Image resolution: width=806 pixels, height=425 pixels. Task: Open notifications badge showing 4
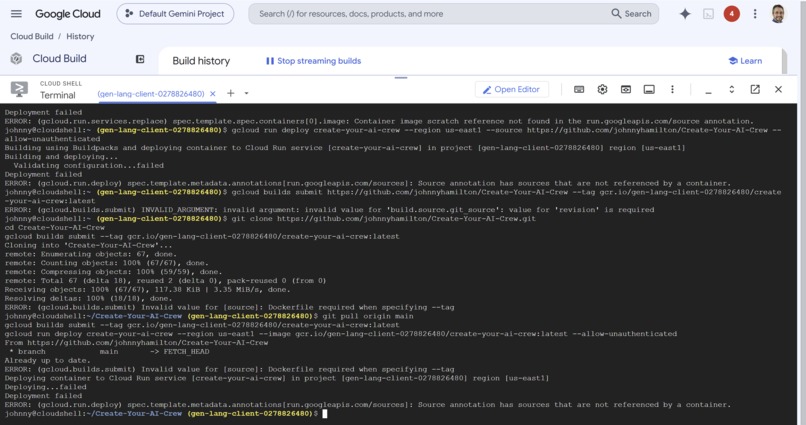point(731,14)
